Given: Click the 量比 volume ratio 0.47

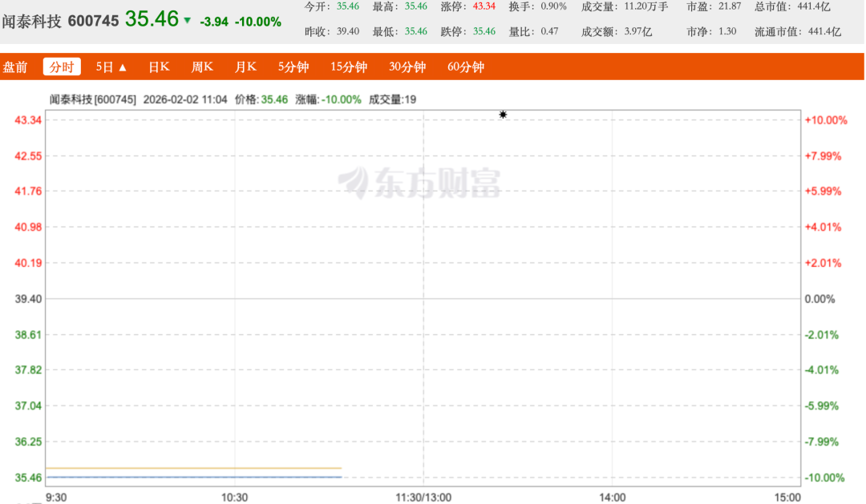Looking at the screenshot, I should tap(549, 31).
